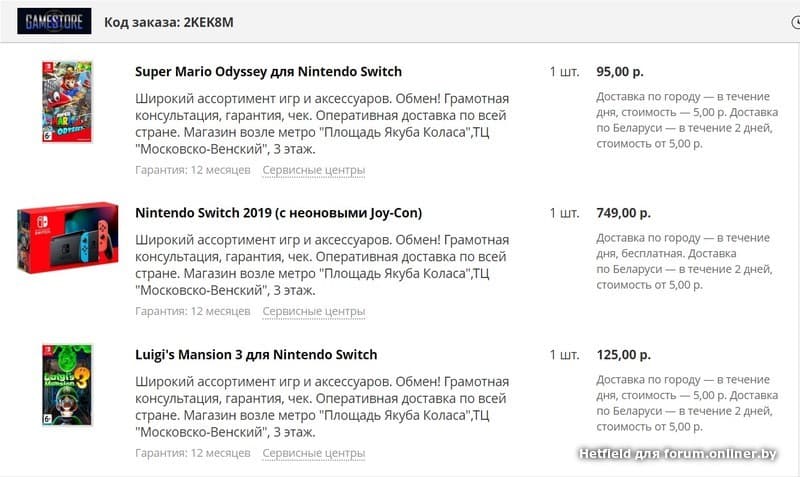Open the Nintendo Switch 2019 neon Joy-Con title
800x477 pixels.
[278, 213]
